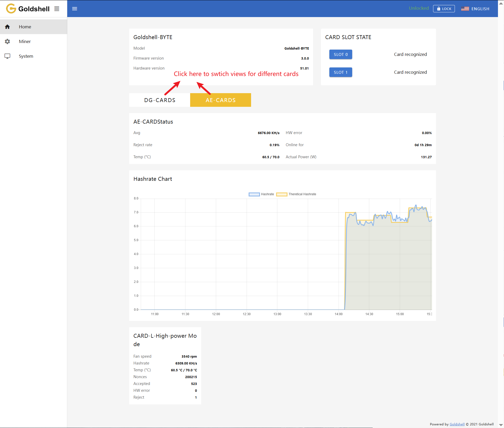Screen dimensions: 504x428
Task: Lock the miner with LOCK button
Action: 444,9
